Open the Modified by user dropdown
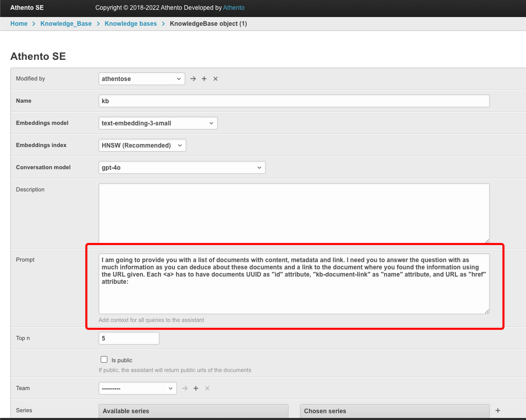526x420 pixels. (141, 79)
